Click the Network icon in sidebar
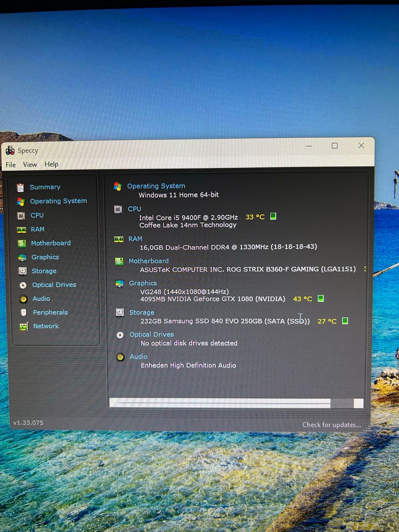399x532 pixels. pyautogui.click(x=24, y=327)
